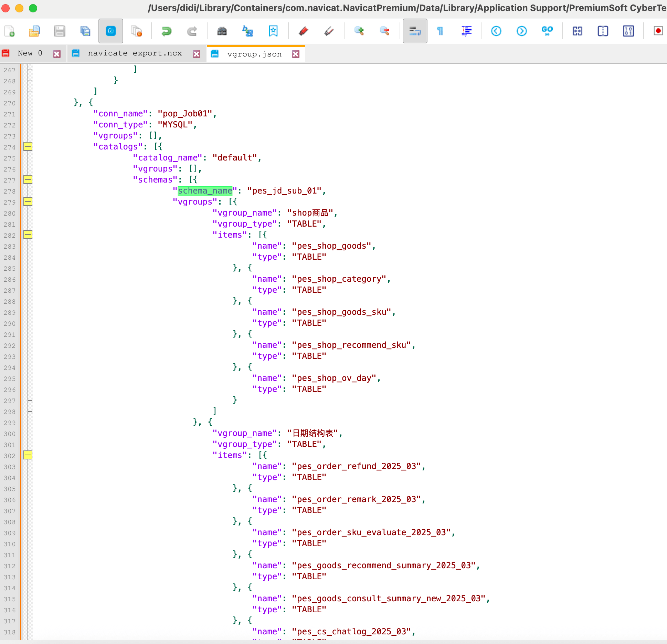Viewport: 667px width, 644px height.
Task: Switch to the New 0 tab
Action: tap(30, 53)
